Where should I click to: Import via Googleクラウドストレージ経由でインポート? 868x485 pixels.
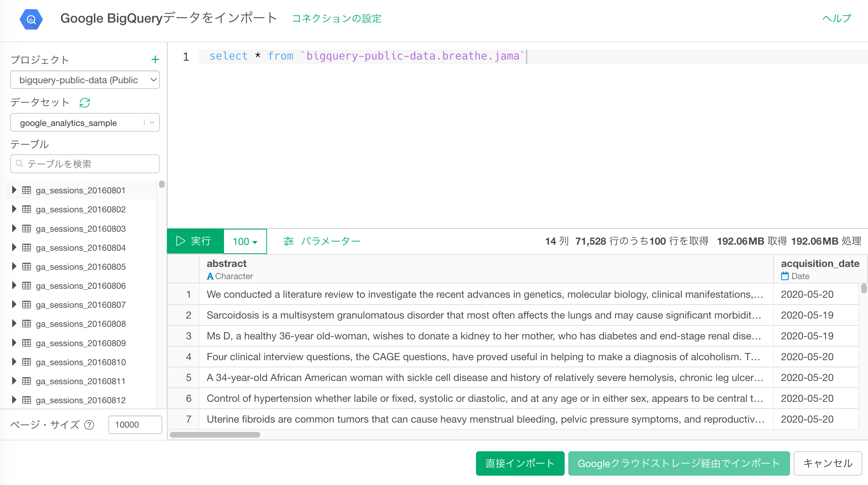pyautogui.click(x=679, y=463)
